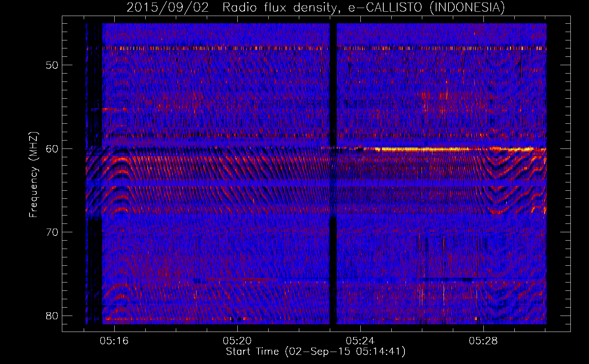Click the 05:20 time tick label
The height and width of the screenshot is (364, 589).
(237, 341)
